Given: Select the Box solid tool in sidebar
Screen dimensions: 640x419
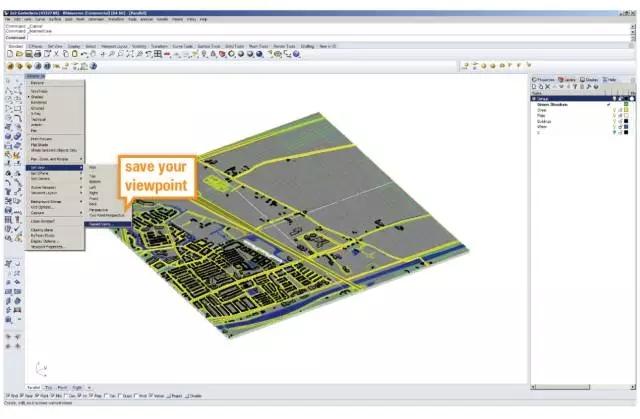Looking at the screenshot, I should (x=9, y=136).
